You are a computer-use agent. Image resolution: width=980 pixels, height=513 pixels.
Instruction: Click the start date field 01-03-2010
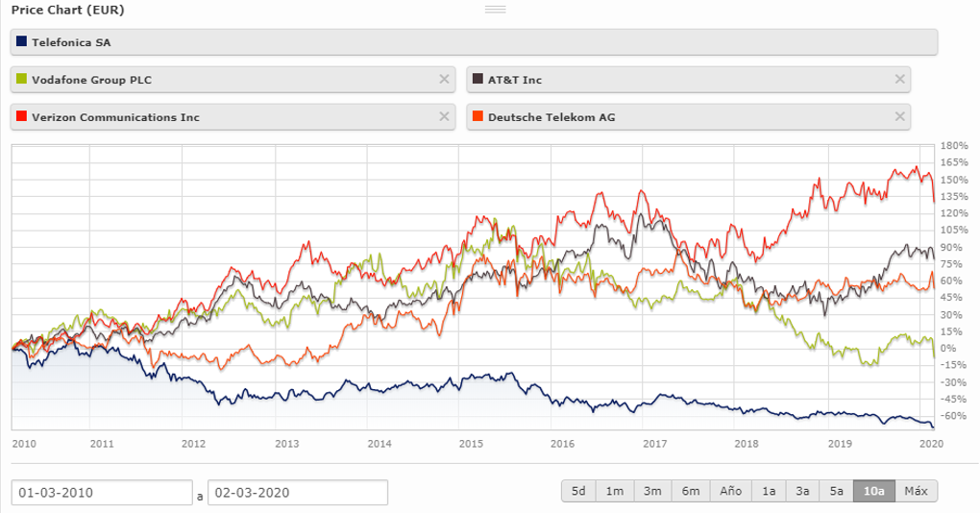[x=102, y=493]
